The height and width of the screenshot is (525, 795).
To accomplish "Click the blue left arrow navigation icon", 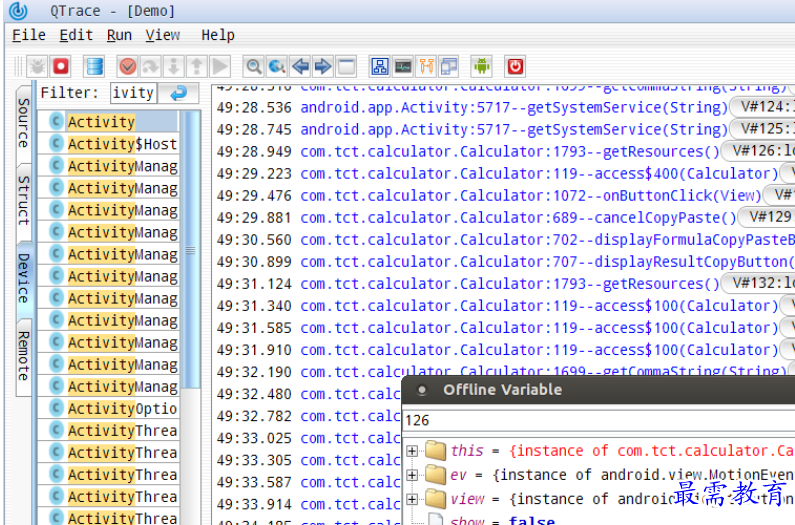I will [300, 67].
